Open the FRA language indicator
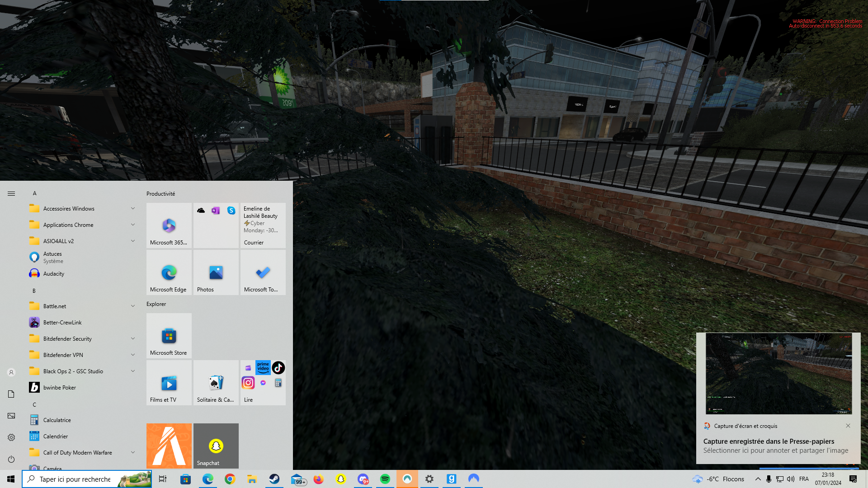Screen dimensions: 868x488 pyautogui.click(x=804, y=479)
